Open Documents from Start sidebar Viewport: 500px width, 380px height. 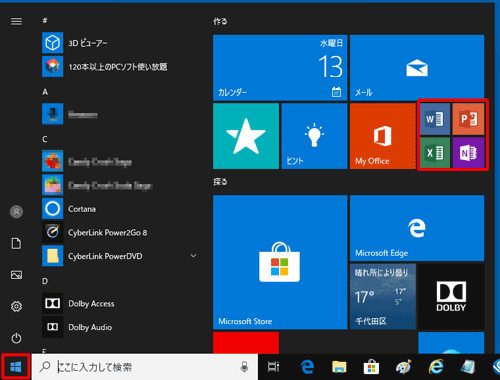[16, 243]
